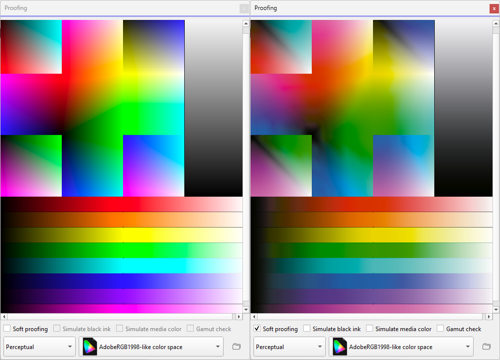
Task: Click scroll left arrow under right image
Action: (x=254, y=316)
